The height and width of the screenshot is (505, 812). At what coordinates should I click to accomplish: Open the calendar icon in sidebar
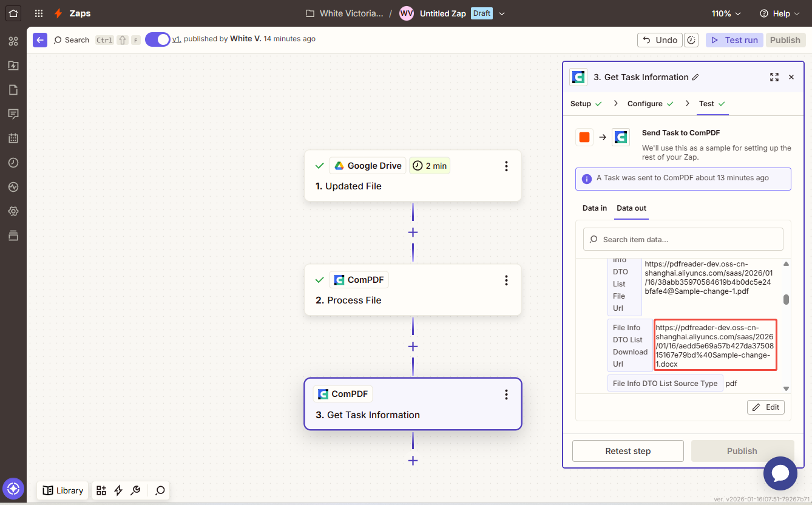(13, 138)
